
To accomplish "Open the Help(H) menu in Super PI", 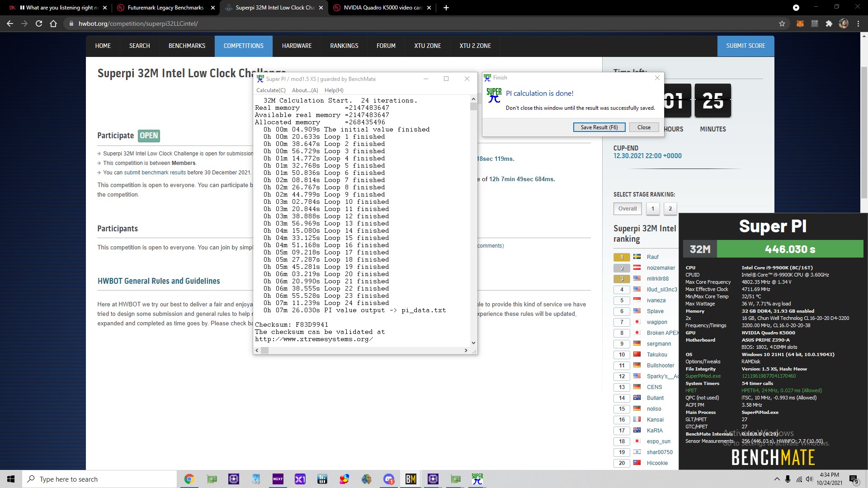I will (334, 90).
